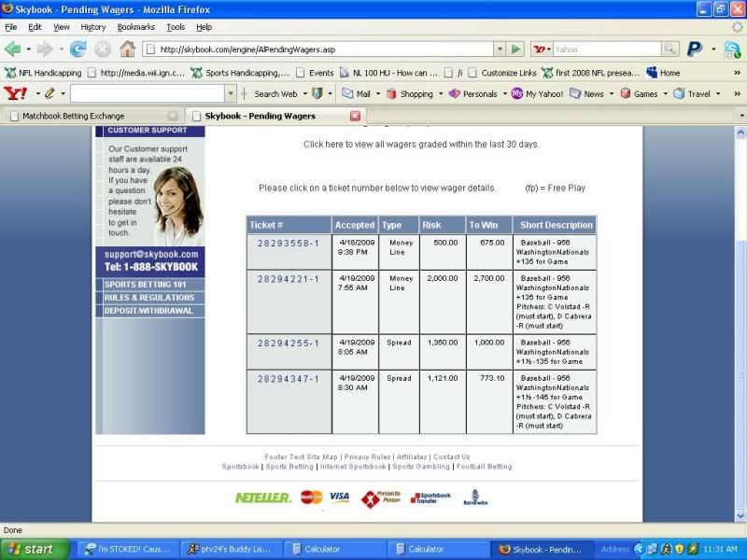Image resolution: width=747 pixels, height=560 pixels.
Task: Open News in the Yahoo toolbar
Action: 586,94
